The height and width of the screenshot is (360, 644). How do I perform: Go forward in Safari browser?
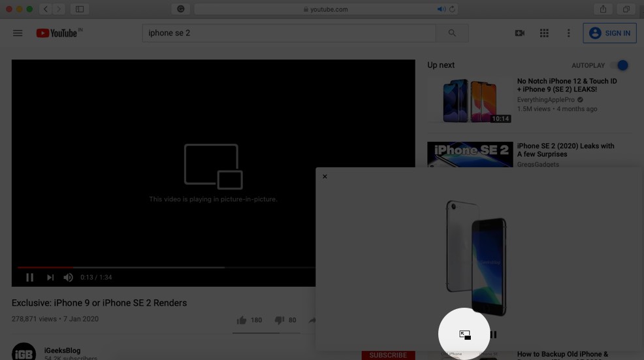tap(59, 9)
